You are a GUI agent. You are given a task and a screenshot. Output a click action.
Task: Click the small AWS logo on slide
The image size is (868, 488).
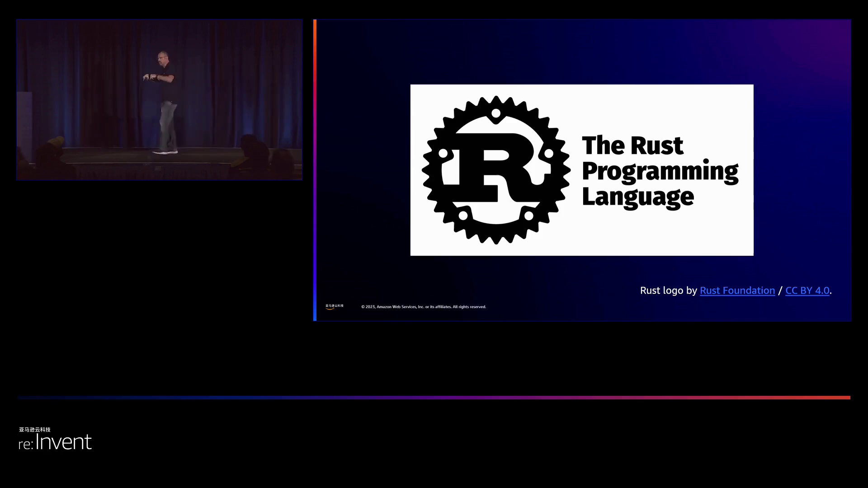(x=335, y=306)
